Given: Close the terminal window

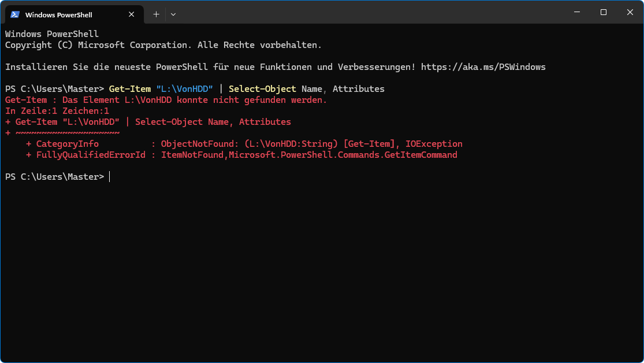Looking at the screenshot, I should (x=630, y=12).
